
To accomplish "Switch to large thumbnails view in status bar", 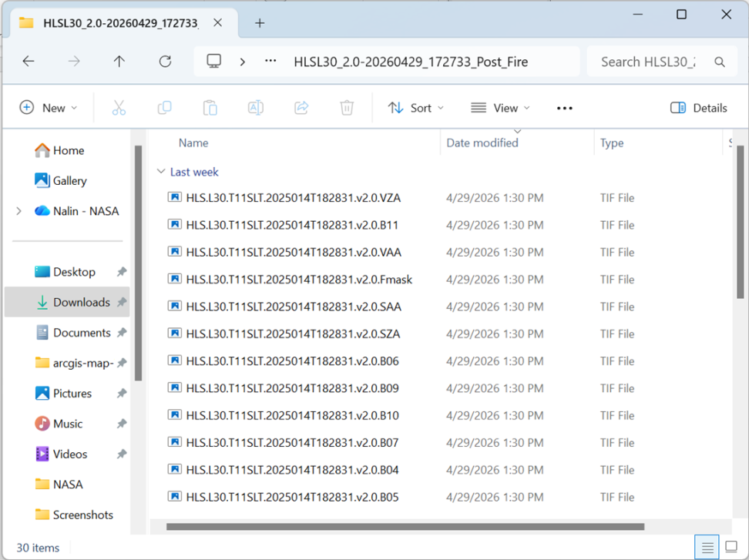I will 731,546.
